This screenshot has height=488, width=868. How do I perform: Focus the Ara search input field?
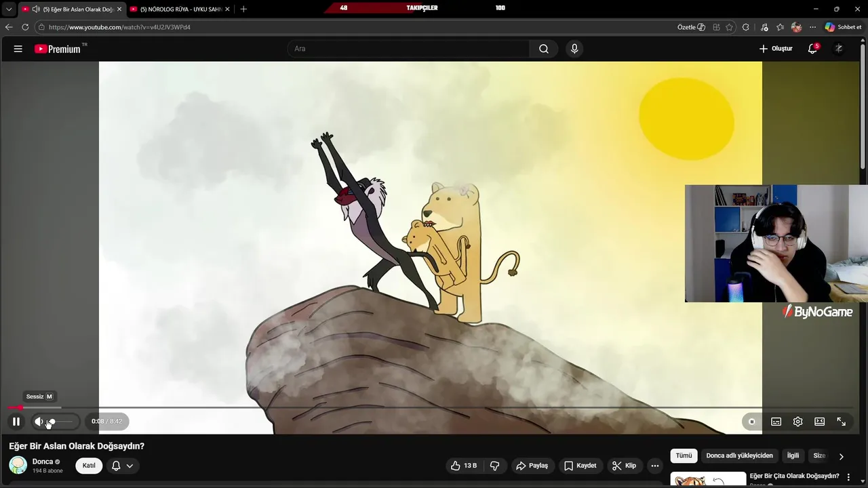[x=408, y=49]
